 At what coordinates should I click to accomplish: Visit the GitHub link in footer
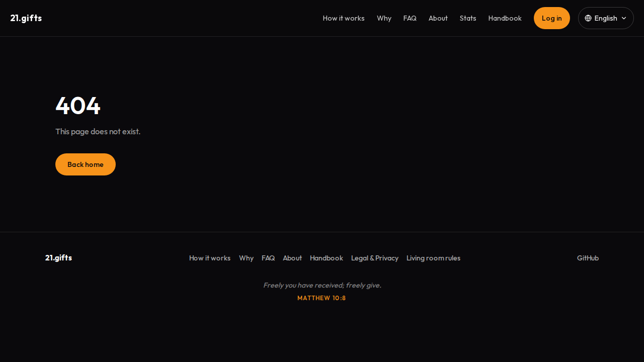point(588,258)
